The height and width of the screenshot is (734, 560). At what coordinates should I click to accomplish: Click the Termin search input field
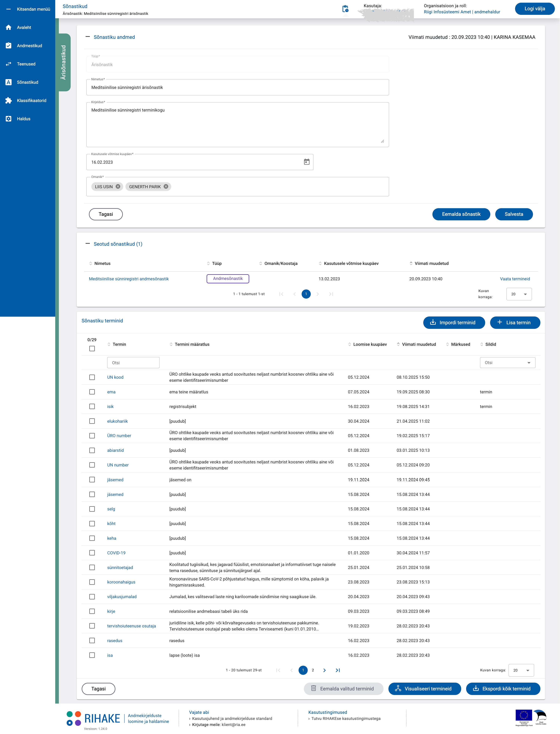[x=133, y=363]
